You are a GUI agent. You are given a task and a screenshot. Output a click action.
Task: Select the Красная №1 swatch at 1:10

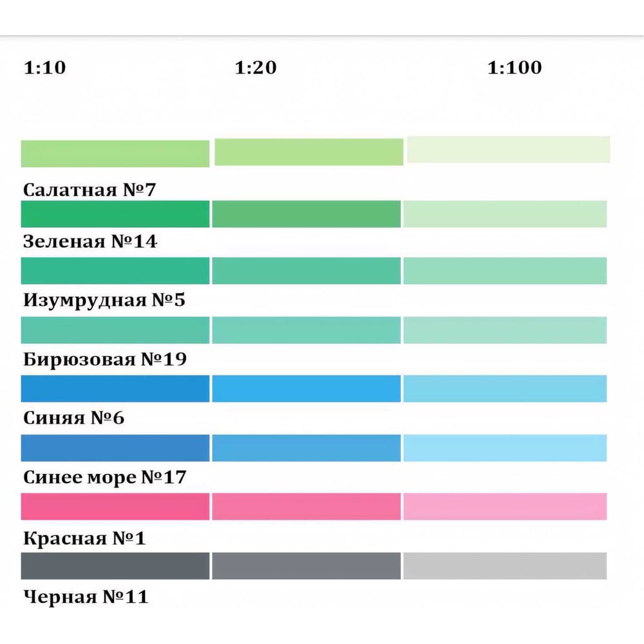[x=115, y=506]
